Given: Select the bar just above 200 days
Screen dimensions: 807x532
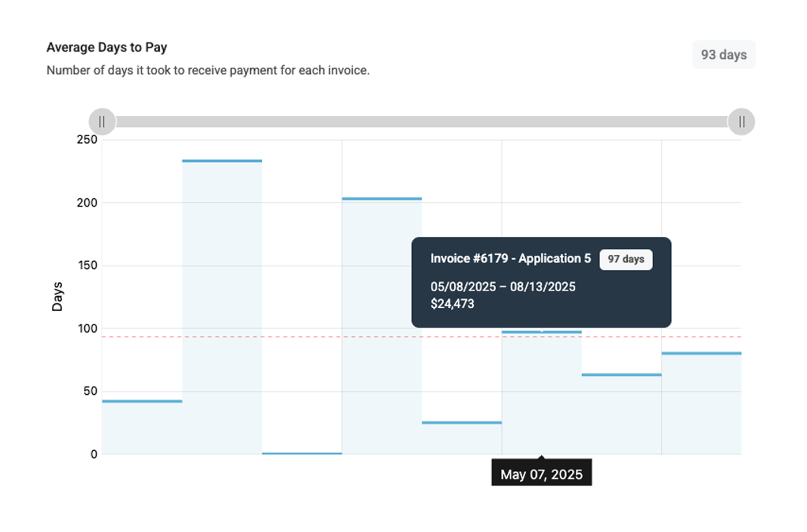Looking at the screenshot, I should [382, 323].
